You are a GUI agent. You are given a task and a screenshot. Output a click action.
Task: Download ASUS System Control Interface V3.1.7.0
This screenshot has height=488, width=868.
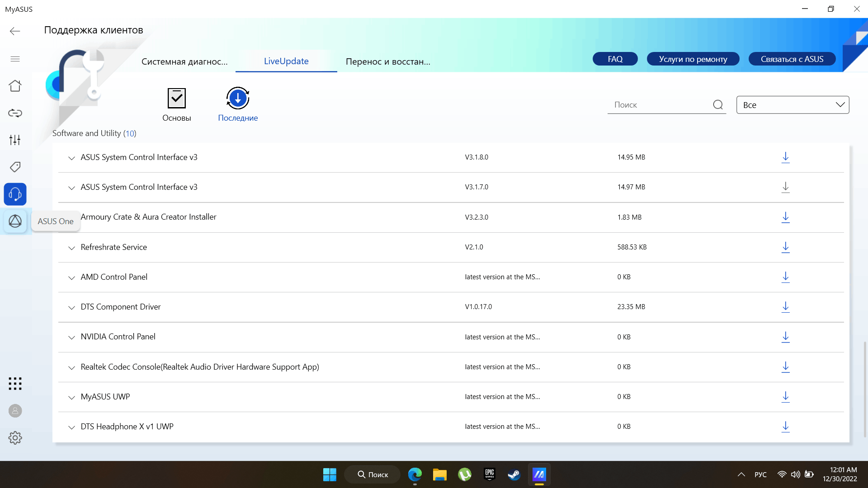pos(786,187)
